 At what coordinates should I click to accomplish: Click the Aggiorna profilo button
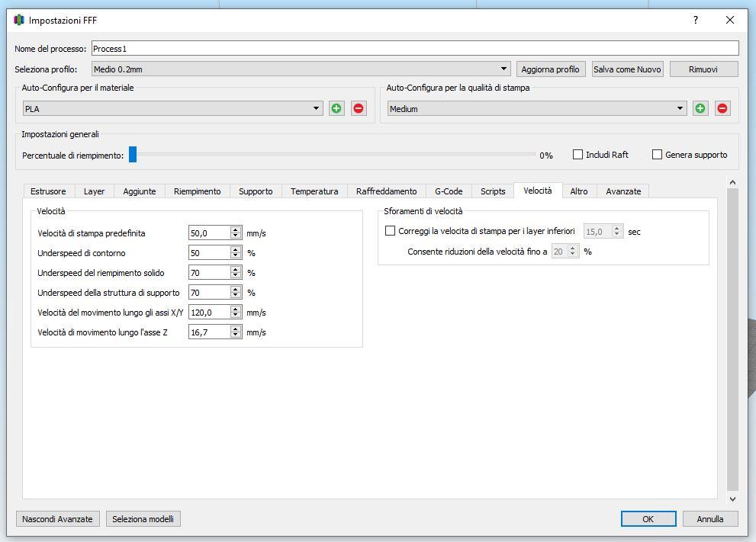point(550,69)
